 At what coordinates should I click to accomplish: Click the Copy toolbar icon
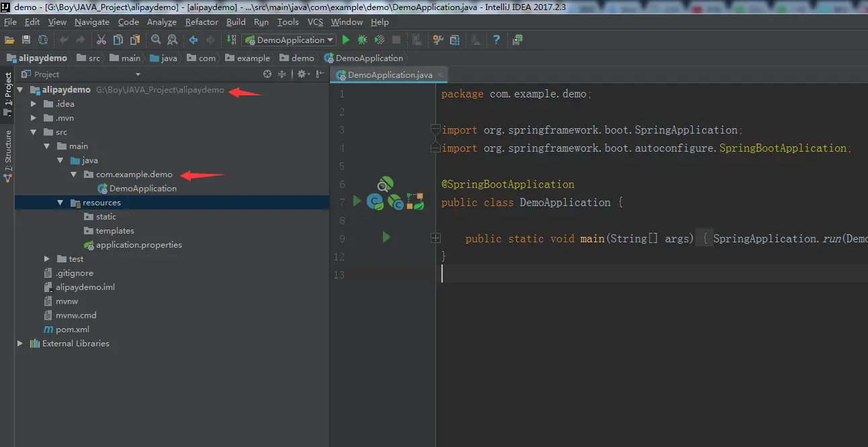click(118, 40)
